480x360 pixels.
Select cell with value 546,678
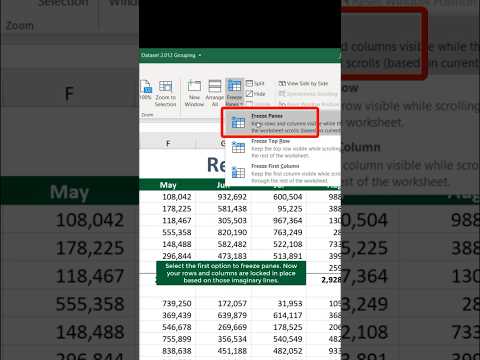point(168,327)
